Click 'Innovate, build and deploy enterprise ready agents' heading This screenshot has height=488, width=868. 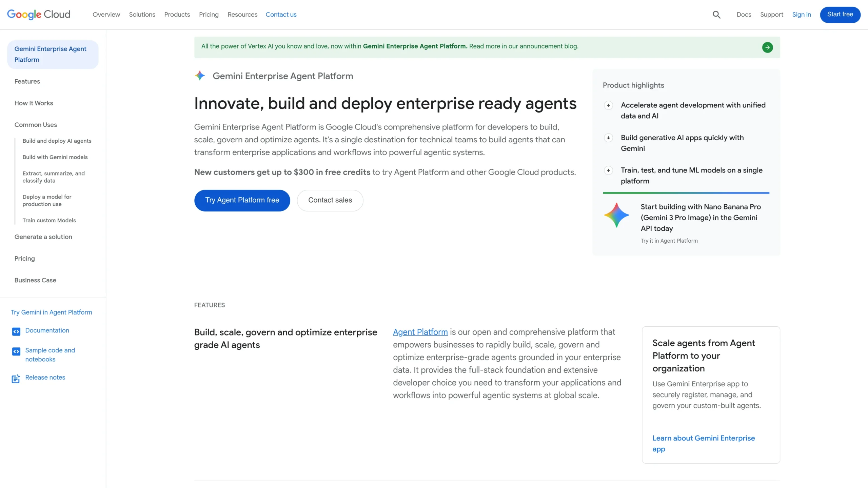tap(385, 103)
